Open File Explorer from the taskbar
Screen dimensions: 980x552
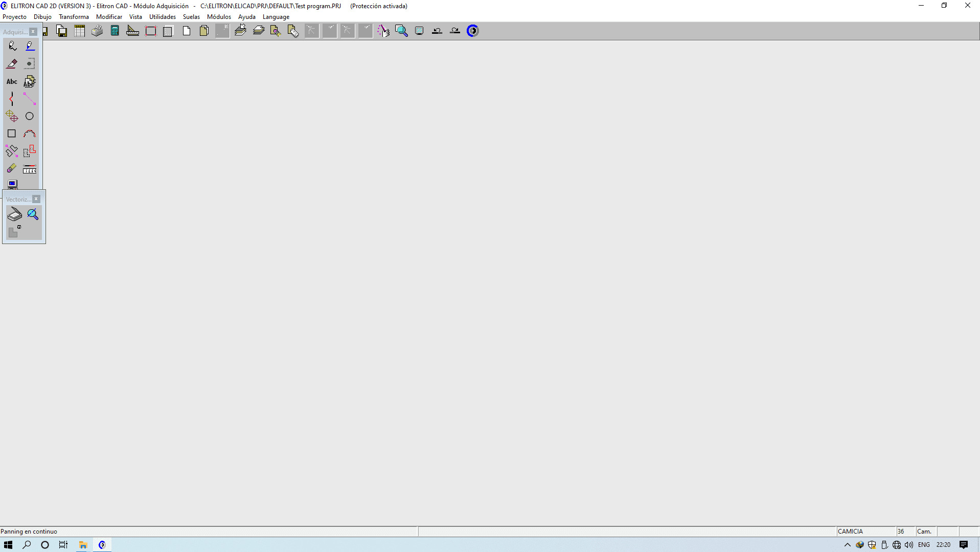[83, 545]
